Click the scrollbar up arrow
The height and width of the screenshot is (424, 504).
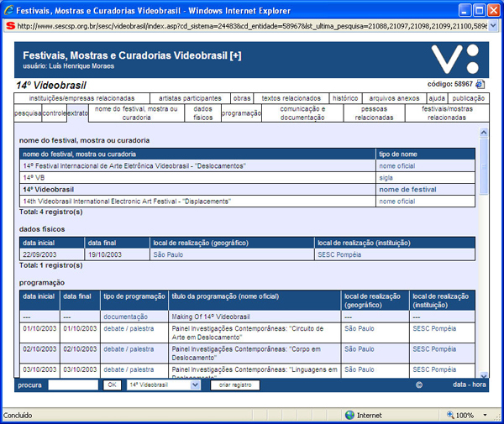coord(484,133)
